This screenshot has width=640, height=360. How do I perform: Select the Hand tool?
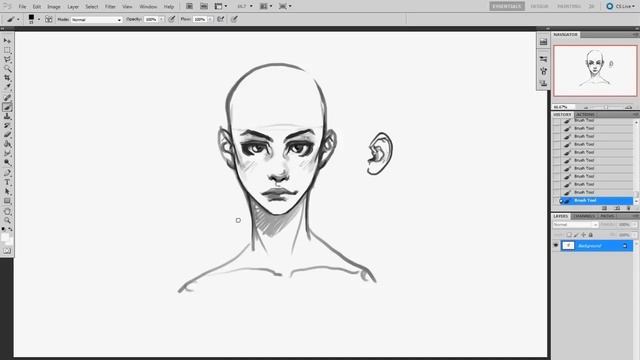(7, 211)
